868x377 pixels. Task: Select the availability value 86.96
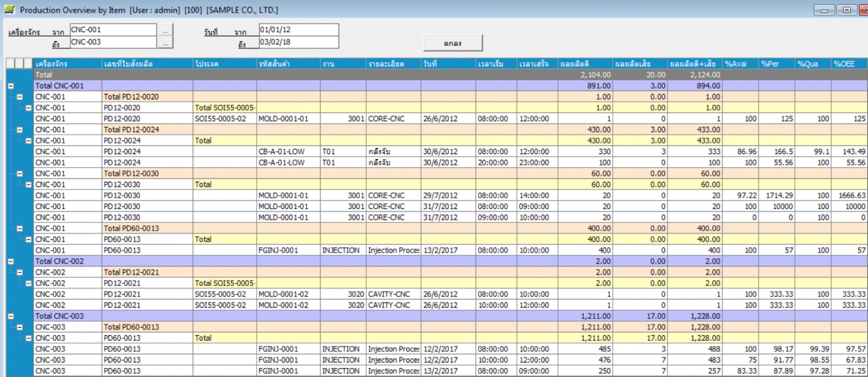click(741, 152)
